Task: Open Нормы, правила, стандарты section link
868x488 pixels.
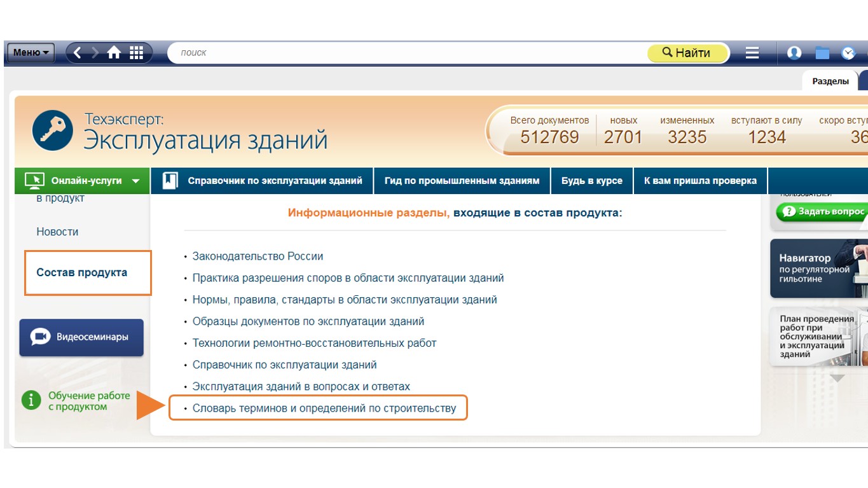Action: [x=345, y=300]
